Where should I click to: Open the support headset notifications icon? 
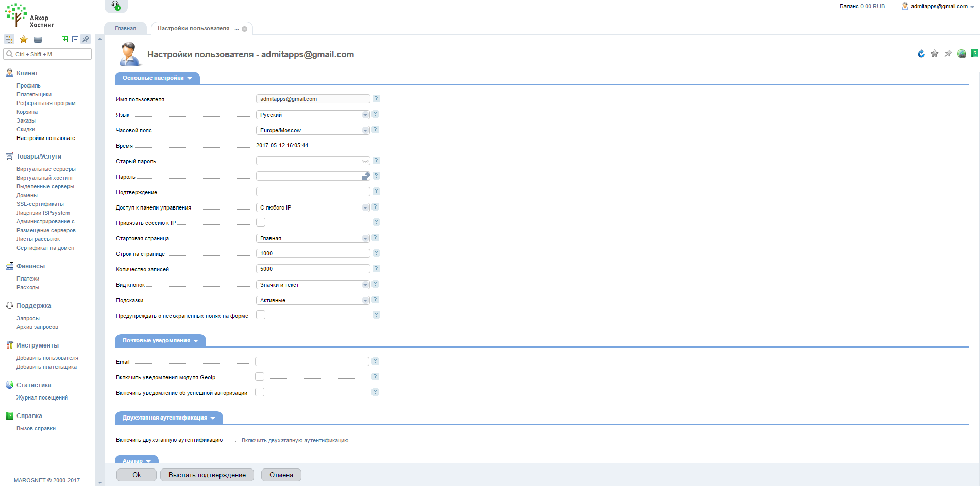[116, 6]
